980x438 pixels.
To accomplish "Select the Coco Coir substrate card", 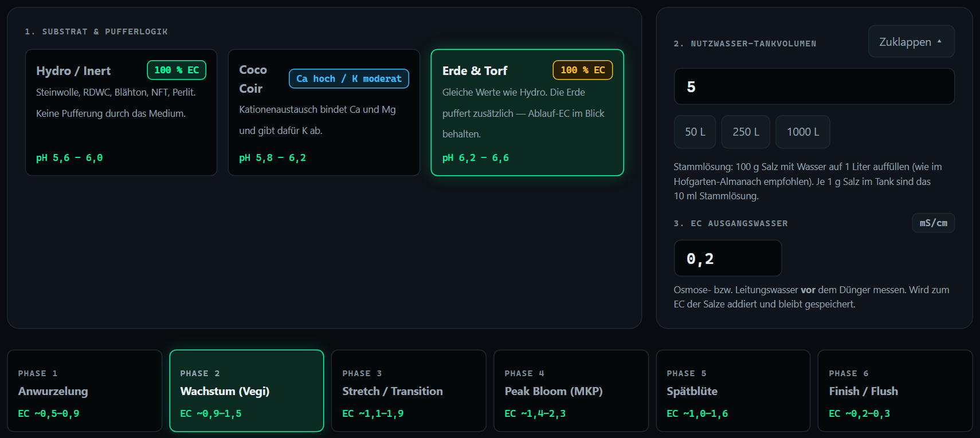I will click(324, 112).
